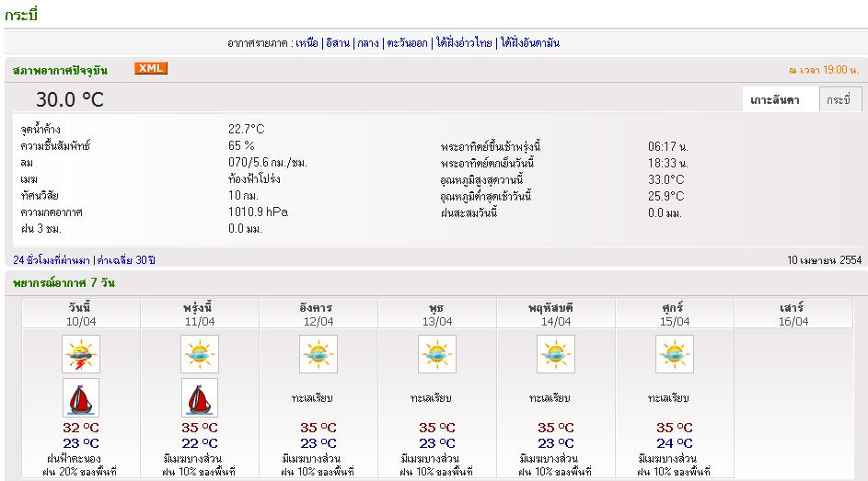This screenshot has width=868, height=481.
Task: Click Friday 15/04 weather icon
Action: click(x=675, y=354)
